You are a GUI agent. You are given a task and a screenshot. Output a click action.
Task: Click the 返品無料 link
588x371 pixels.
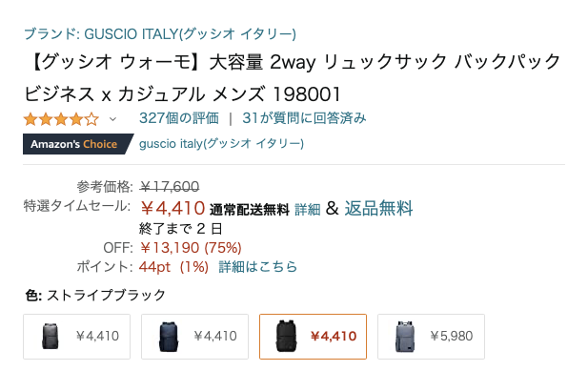[x=378, y=208]
